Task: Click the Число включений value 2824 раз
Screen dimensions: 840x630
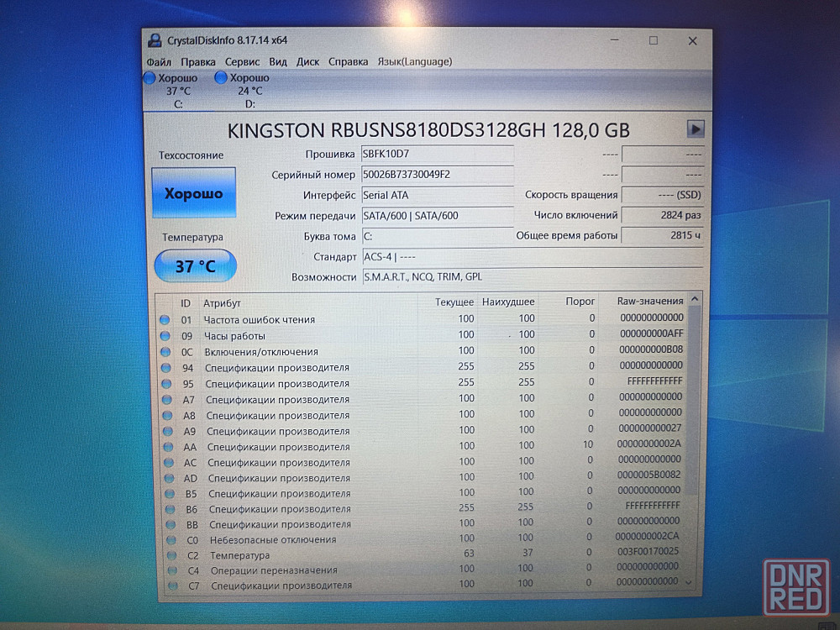Action: coord(662,215)
